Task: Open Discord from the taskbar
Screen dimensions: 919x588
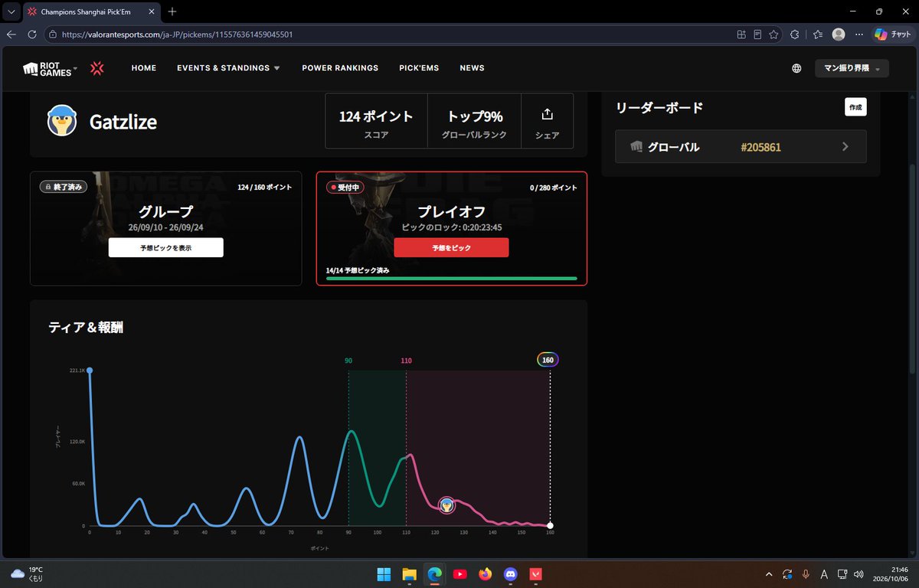Action: pyautogui.click(x=510, y=573)
